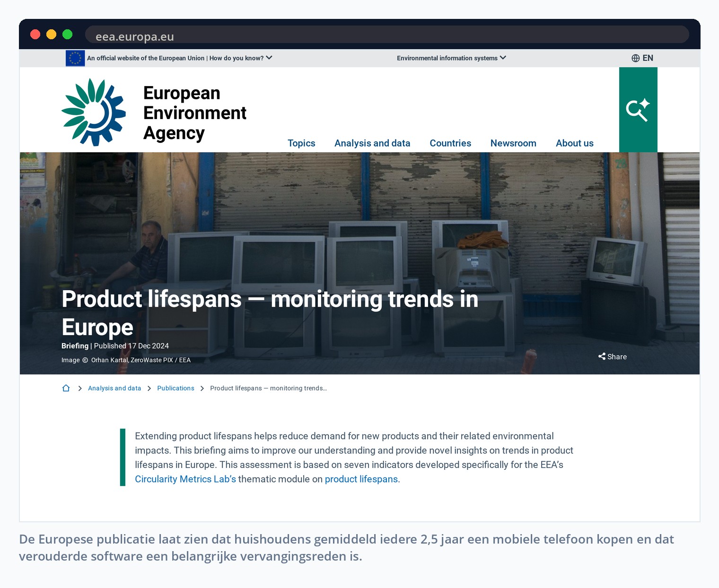
Task: Click the 'European Environment Agency' site title
Action: point(195,113)
